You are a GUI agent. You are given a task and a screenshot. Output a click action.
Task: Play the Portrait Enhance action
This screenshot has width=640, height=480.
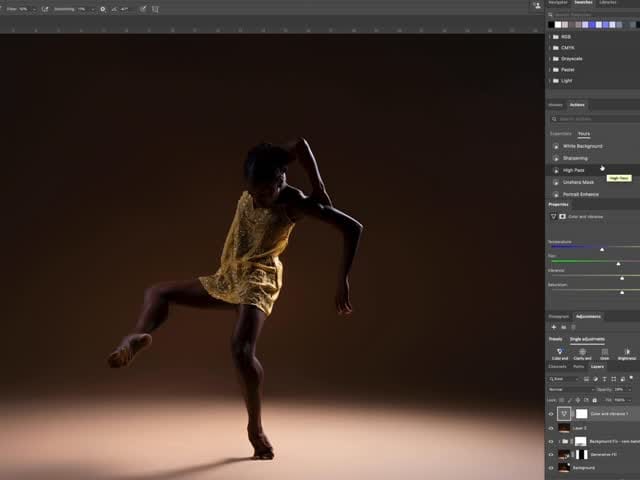[x=556, y=194]
